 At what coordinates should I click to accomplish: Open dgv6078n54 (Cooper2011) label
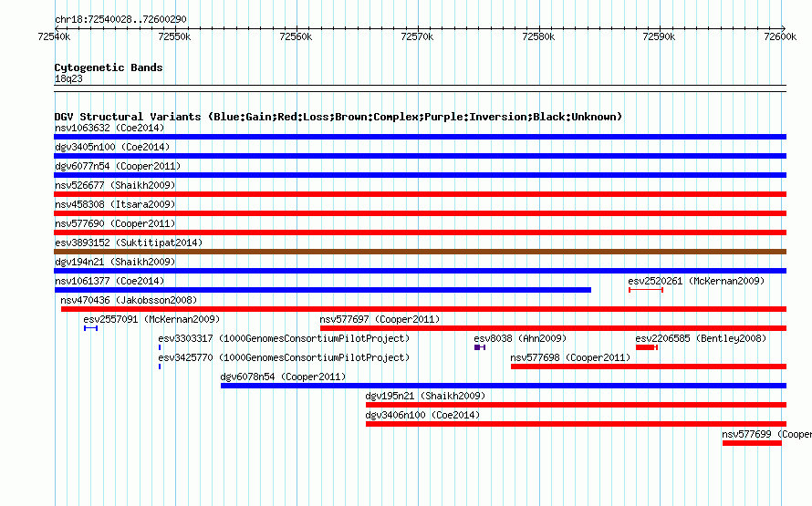coord(283,377)
